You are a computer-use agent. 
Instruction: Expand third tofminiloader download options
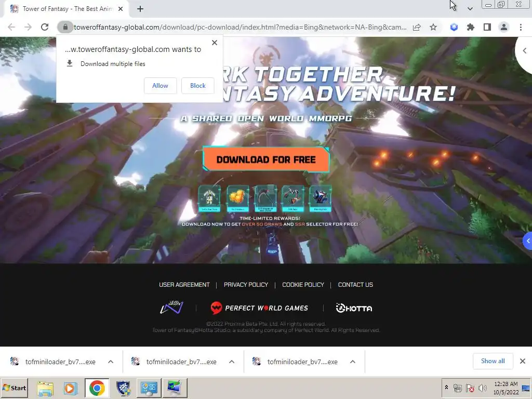tap(353, 362)
